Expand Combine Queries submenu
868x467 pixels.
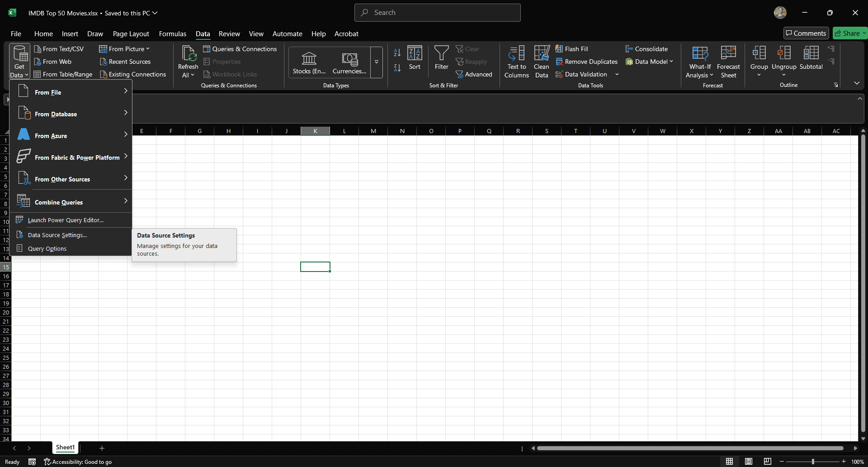click(71, 202)
